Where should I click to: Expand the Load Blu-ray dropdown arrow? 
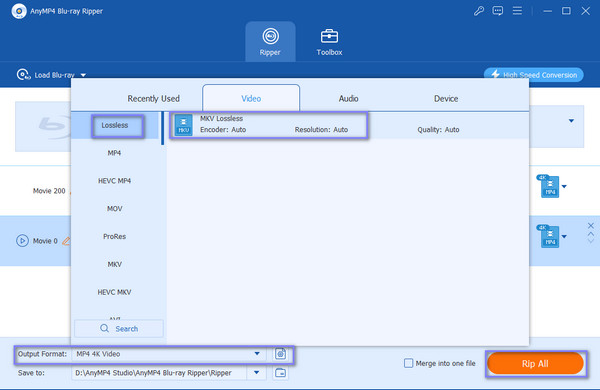pos(83,75)
